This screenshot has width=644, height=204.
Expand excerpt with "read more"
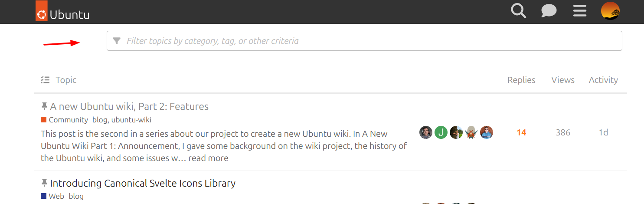208,158
